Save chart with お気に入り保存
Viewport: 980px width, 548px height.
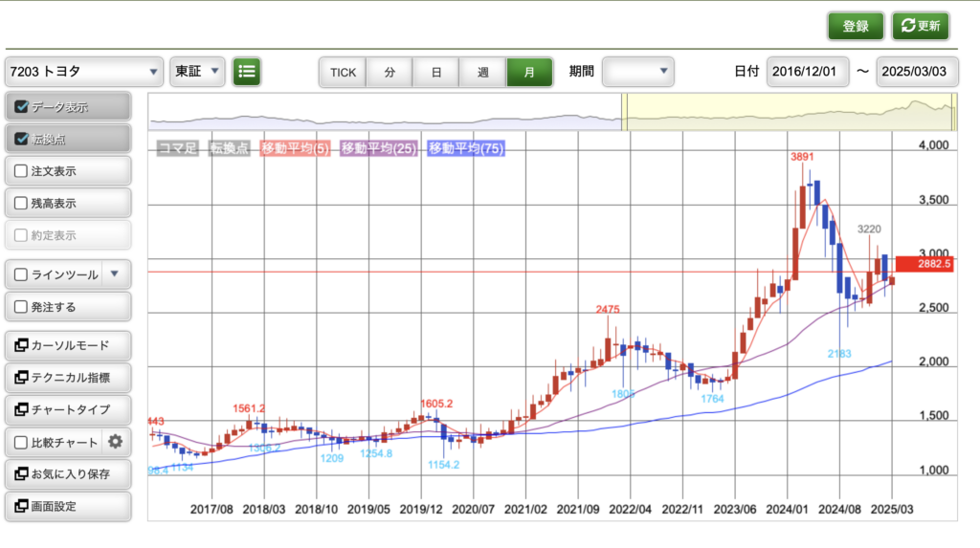[x=68, y=473]
